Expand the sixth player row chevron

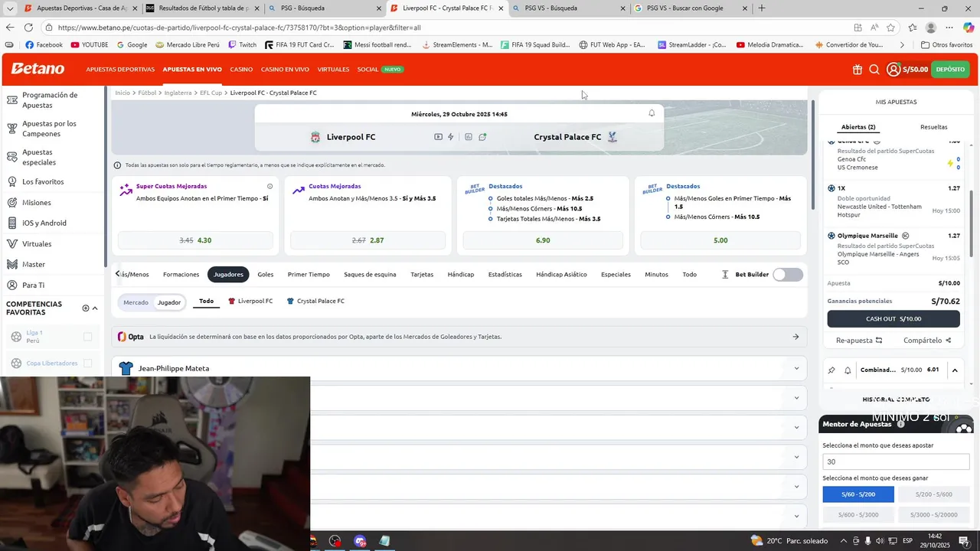coord(796,516)
